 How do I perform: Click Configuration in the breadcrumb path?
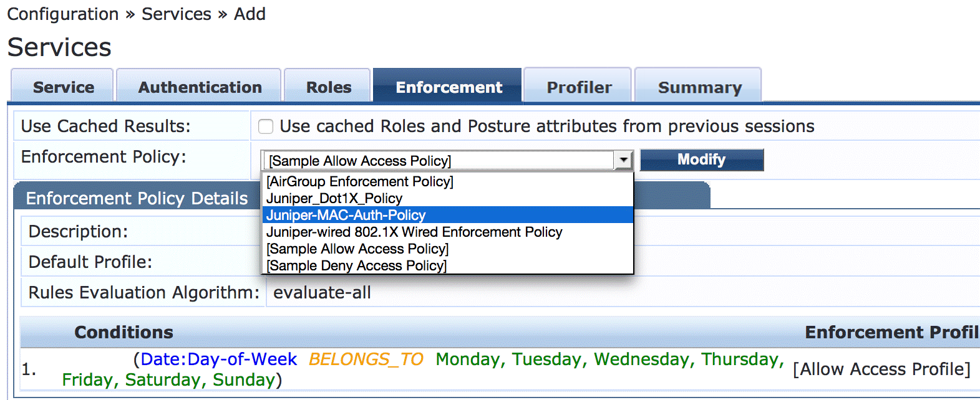pyautogui.click(x=63, y=14)
